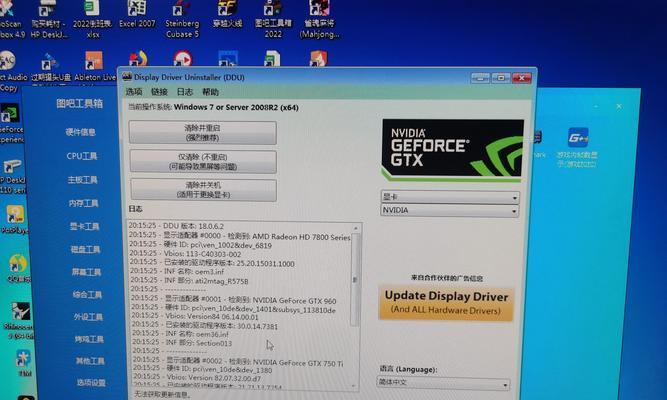Image resolution: width=667 pixels, height=400 pixels.
Task: Expand the NVIDIA vendor dropdown
Action: click(450, 210)
